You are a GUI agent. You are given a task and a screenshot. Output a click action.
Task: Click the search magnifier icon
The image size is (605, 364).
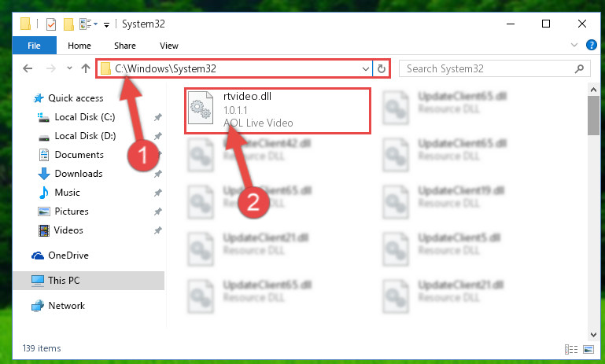pyautogui.click(x=579, y=68)
